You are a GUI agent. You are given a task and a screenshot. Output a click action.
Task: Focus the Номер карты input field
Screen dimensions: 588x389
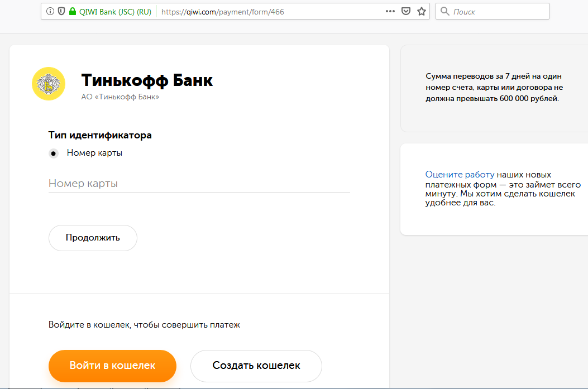tap(199, 184)
